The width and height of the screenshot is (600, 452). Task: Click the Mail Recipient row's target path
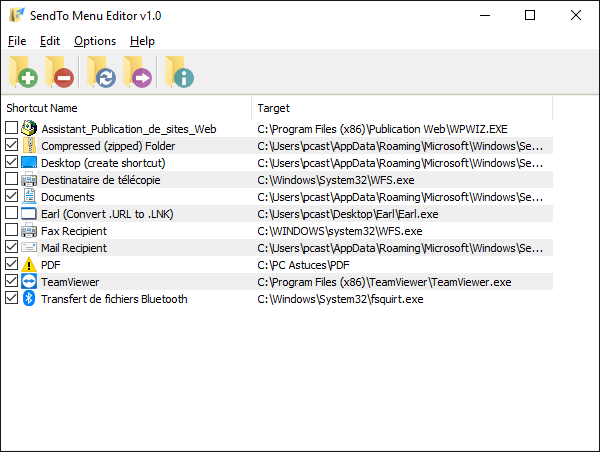pyautogui.click(x=400, y=248)
